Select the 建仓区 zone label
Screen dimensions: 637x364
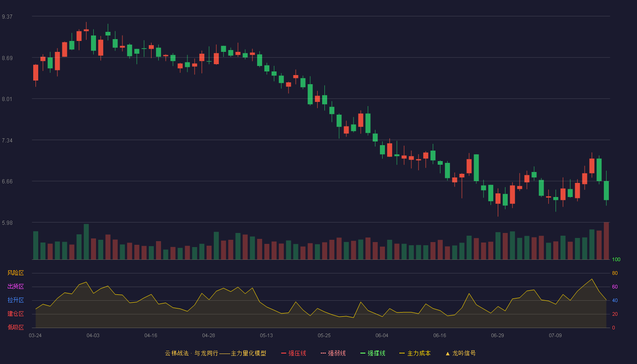(x=16, y=314)
